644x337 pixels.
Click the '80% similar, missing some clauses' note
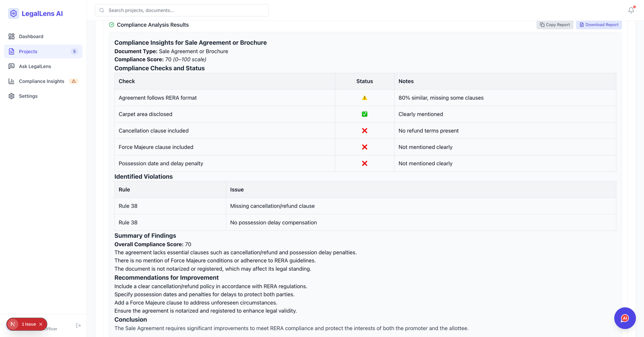tap(441, 98)
